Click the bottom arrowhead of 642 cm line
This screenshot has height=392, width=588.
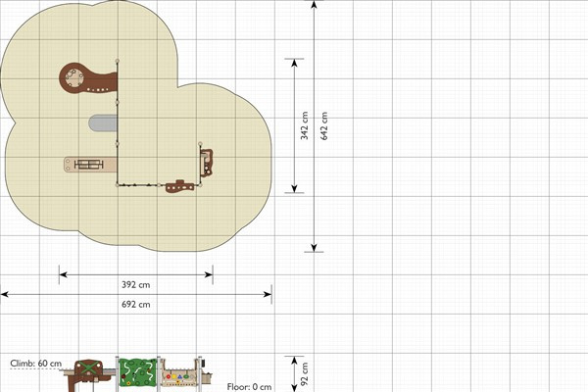click(x=314, y=248)
